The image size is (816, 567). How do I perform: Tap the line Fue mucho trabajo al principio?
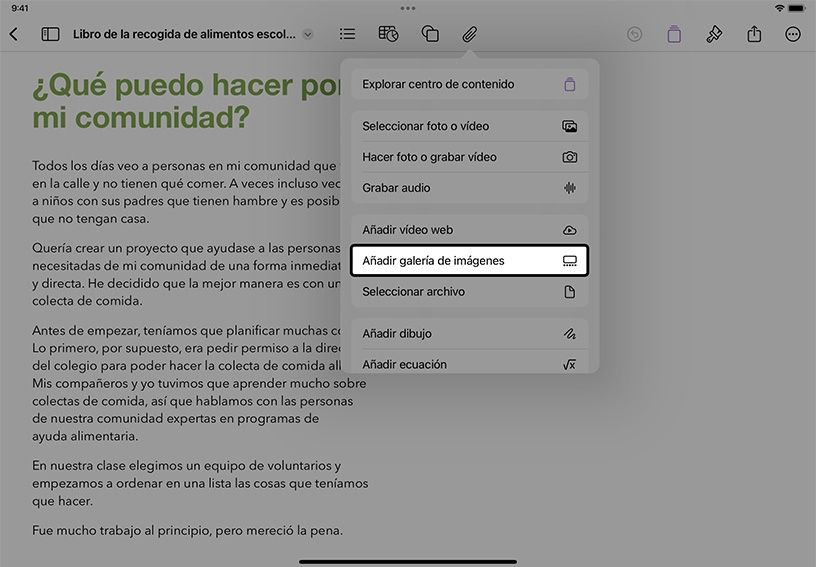coord(187,531)
